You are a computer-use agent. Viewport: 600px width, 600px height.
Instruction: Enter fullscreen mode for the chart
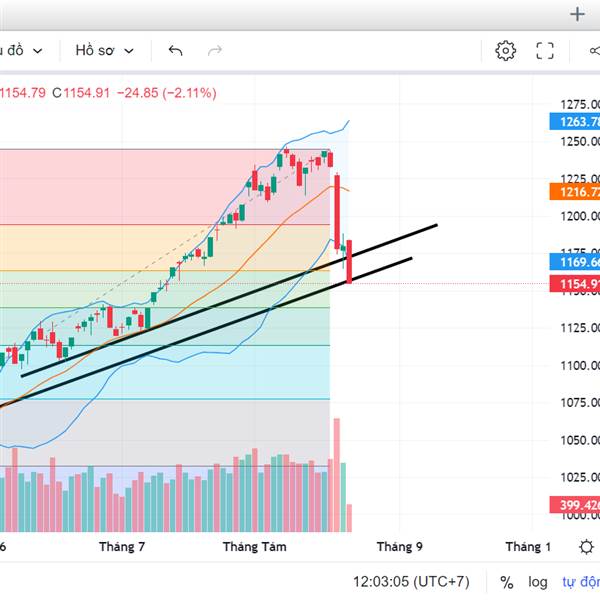click(x=545, y=50)
